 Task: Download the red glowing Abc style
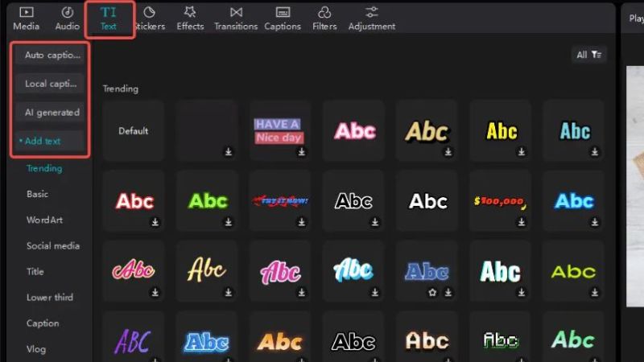pos(155,222)
